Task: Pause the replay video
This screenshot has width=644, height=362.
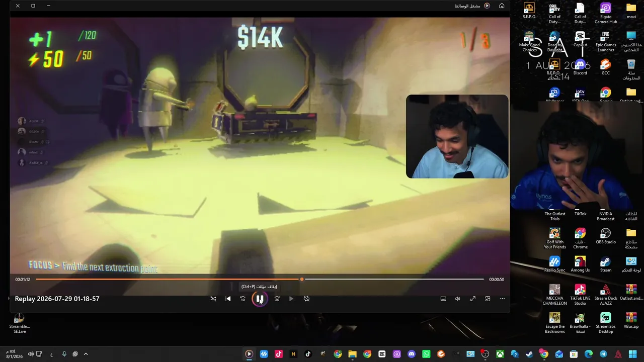Action: click(260, 299)
